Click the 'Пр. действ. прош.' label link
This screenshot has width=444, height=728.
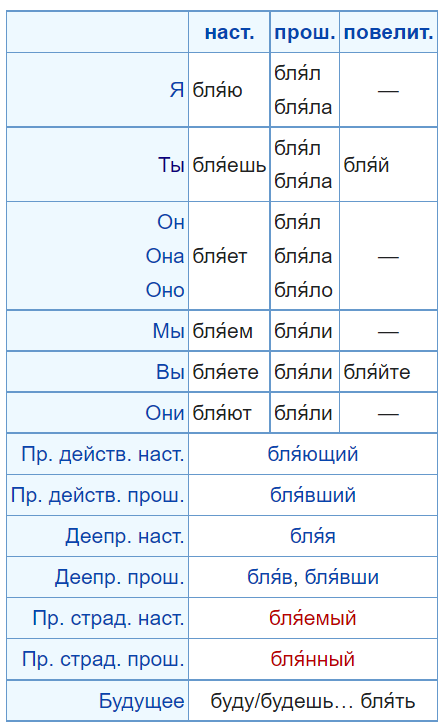point(98,495)
